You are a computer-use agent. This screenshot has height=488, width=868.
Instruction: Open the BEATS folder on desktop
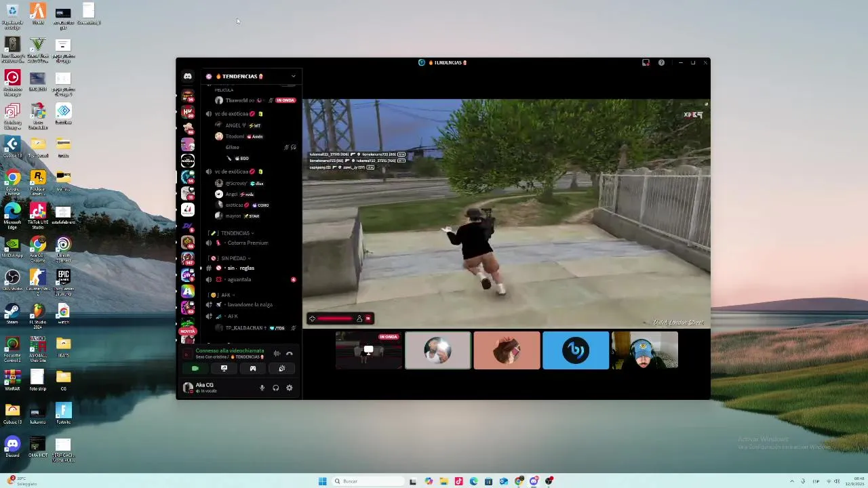63,347
